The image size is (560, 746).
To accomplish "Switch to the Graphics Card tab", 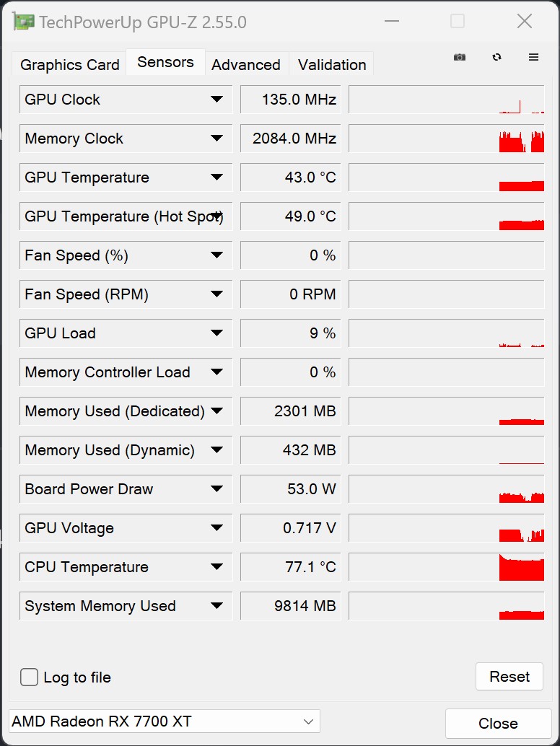I will 69,65.
